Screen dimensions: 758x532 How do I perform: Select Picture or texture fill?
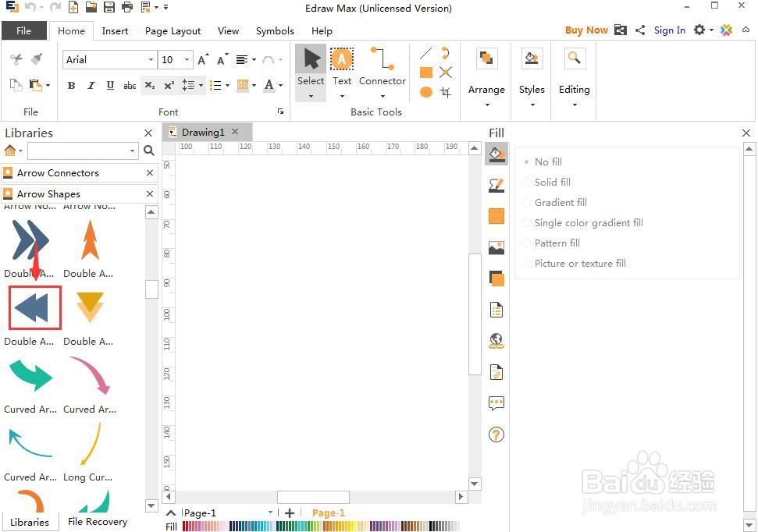tap(575, 264)
